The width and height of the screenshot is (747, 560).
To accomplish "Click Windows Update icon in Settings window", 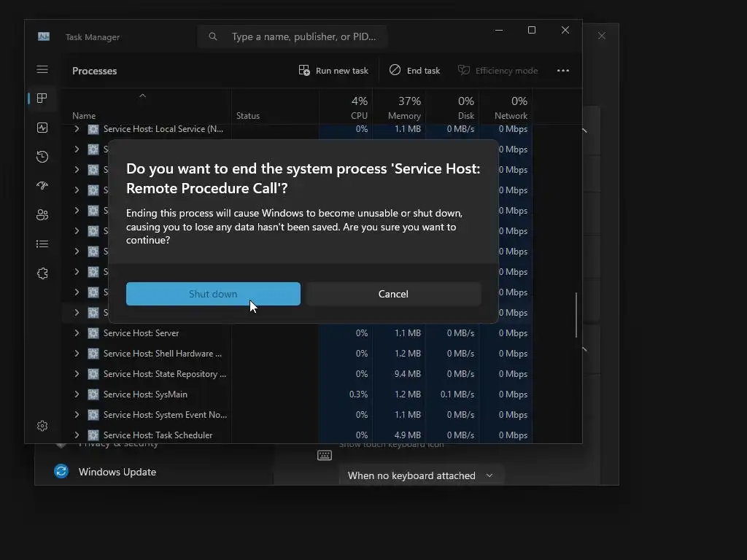I will [61, 472].
